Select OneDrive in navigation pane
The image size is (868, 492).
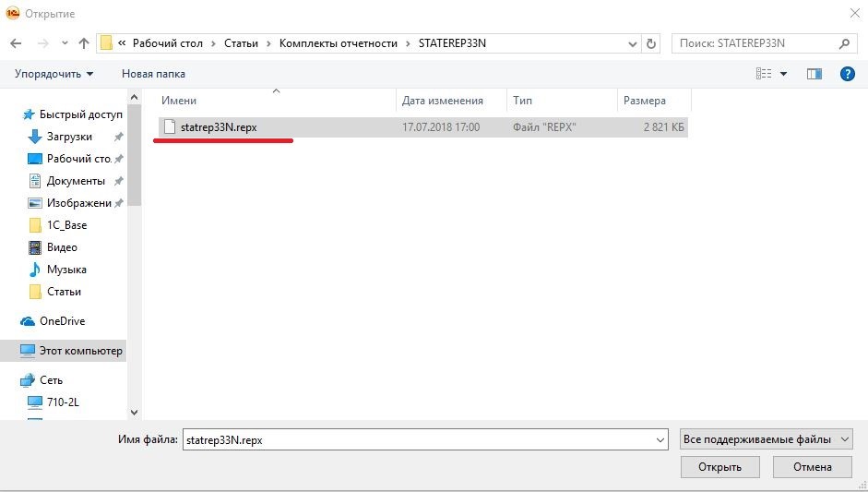pyautogui.click(x=62, y=321)
